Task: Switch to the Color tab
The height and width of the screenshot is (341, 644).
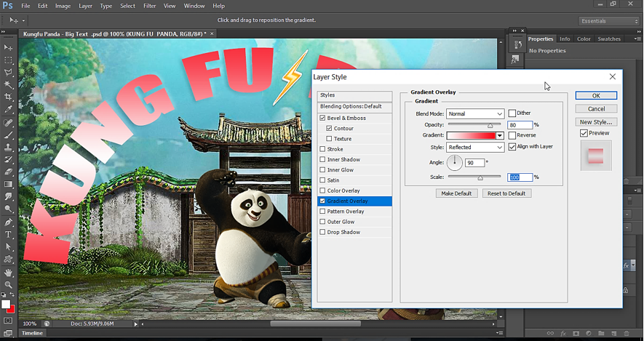Action: click(x=584, y=39)
